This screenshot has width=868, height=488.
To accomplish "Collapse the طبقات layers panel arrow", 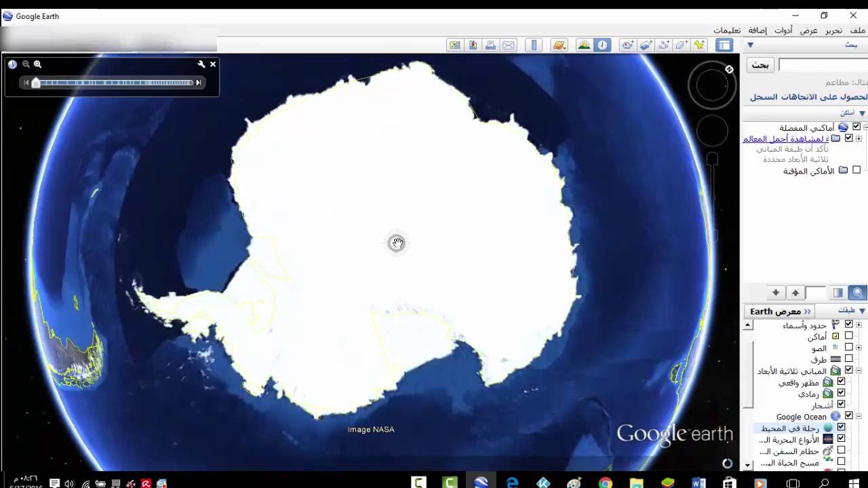I will click(x=863, y=310).
